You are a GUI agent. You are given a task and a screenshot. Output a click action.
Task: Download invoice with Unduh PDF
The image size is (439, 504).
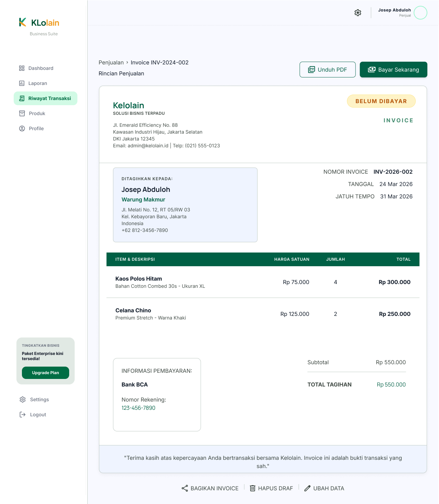[327, 70]
